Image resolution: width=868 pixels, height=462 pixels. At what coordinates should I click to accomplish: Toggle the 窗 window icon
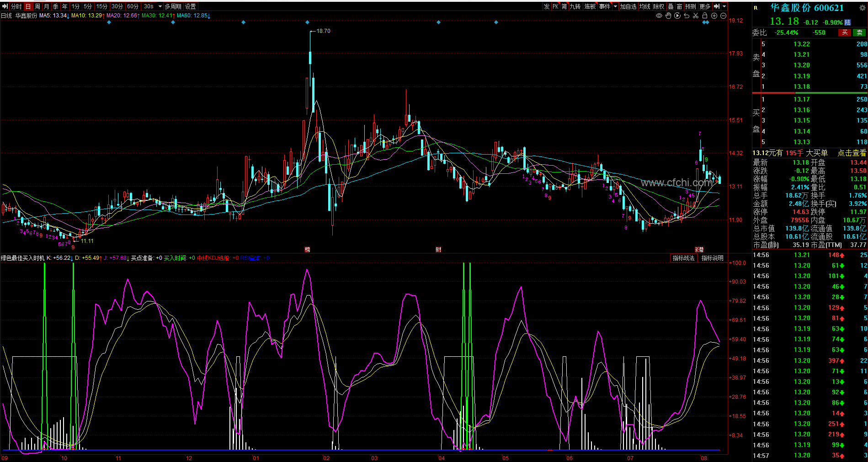(679, 6)
